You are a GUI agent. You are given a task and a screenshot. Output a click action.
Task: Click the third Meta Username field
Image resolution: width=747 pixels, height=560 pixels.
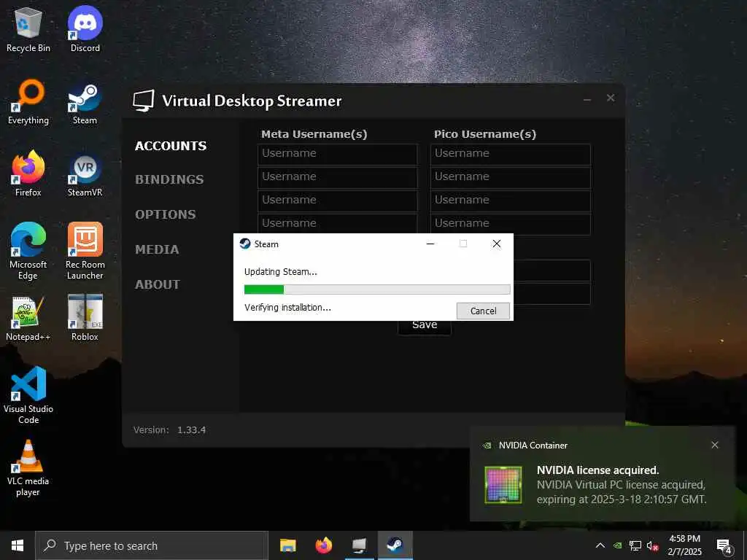(337, 201)
